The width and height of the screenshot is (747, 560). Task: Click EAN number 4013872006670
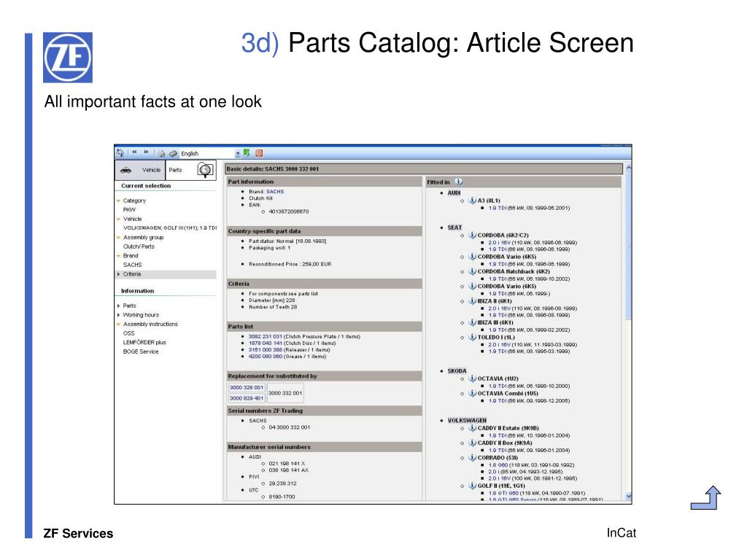[x=288, y=211]
